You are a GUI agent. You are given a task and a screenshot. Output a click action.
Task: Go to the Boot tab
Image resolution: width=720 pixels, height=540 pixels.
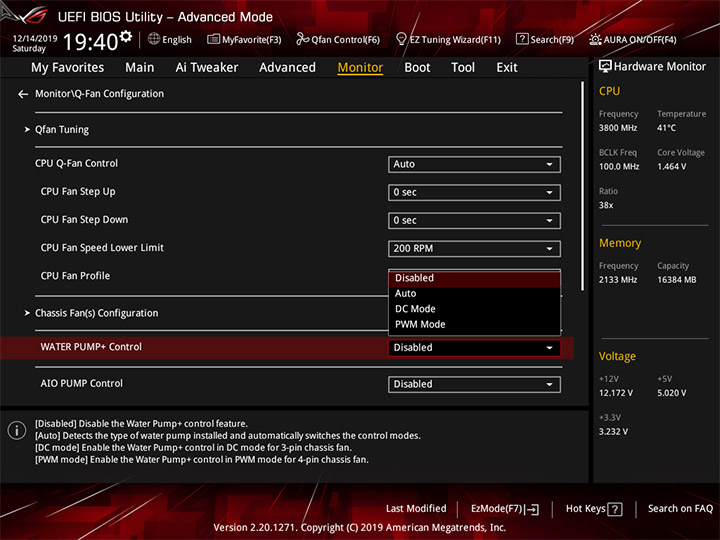pos(417,68)
